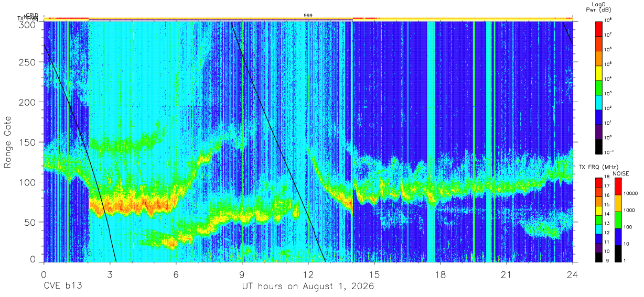The image size is (644, 297).
Task: Click the x-axis tick label '12'
Action: 308,274
